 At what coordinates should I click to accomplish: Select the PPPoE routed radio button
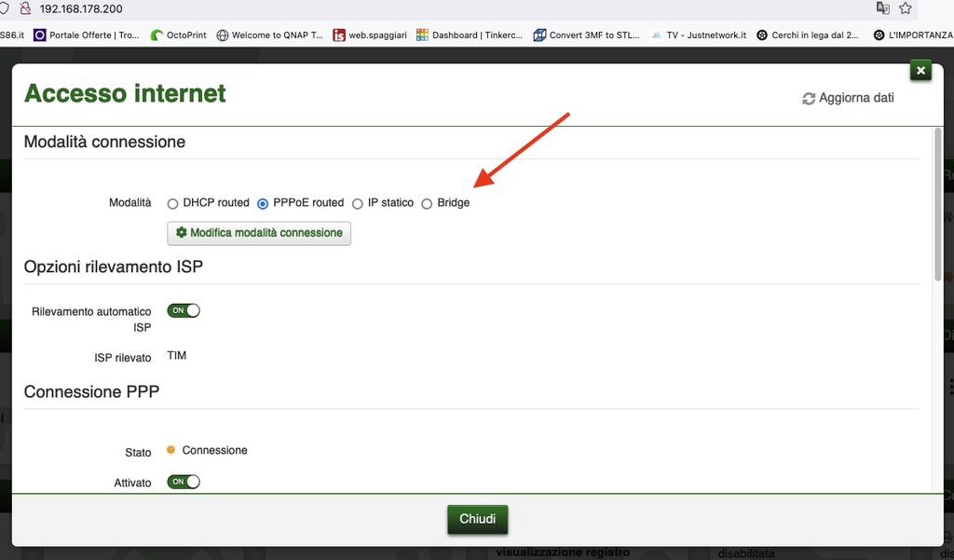pyautogui.click(x=263, y=204)
